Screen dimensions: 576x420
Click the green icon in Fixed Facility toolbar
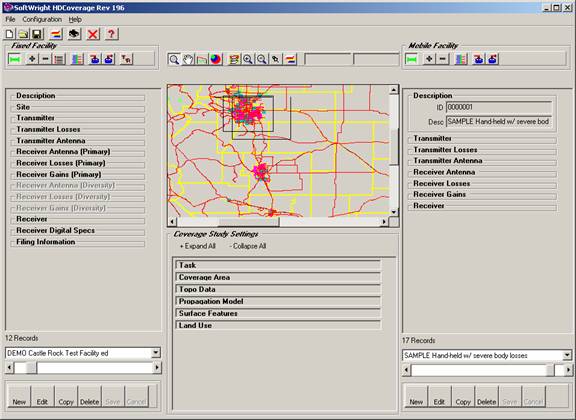15,59
